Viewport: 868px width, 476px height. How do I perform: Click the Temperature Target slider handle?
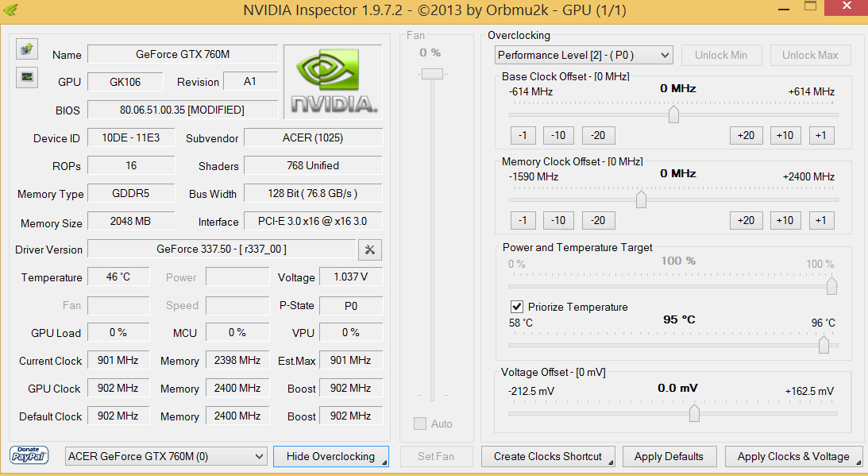824,345
